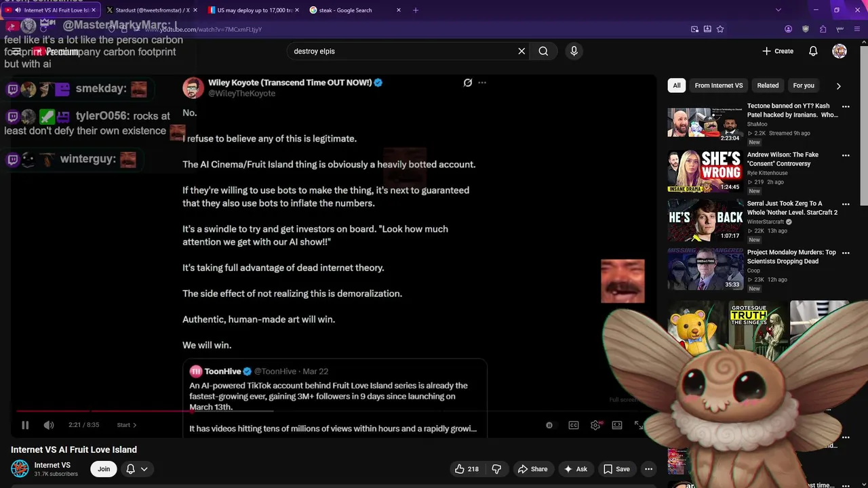Open options menu for Andrew Wilson video
The width and height of the screenshot is (868, 488).
pos(846,155)
